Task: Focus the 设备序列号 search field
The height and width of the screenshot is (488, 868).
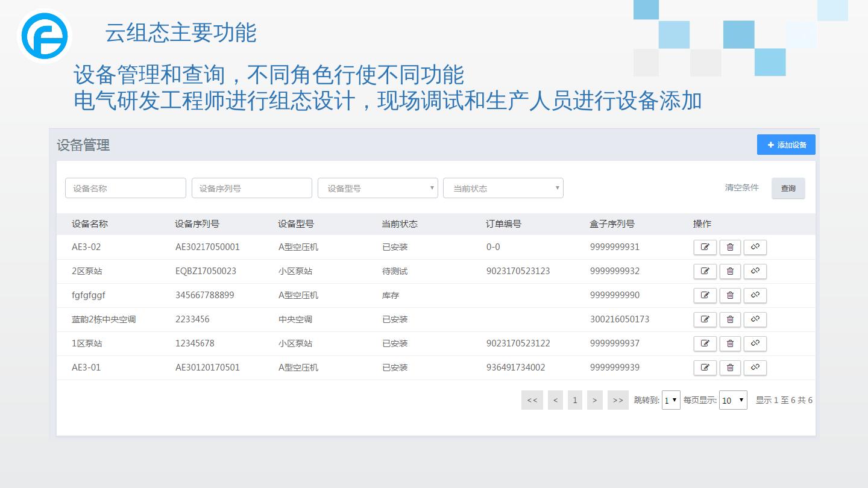Action: [251, 188]
